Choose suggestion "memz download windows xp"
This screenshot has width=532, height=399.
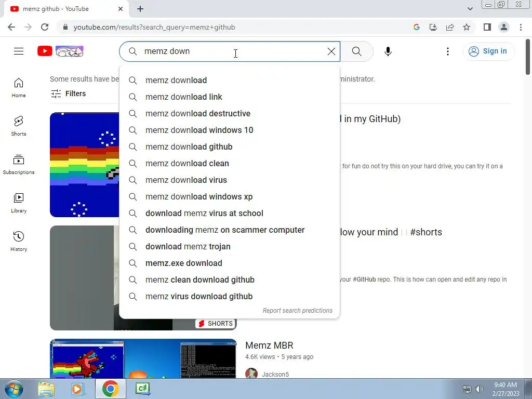click(x=229, y=196)
